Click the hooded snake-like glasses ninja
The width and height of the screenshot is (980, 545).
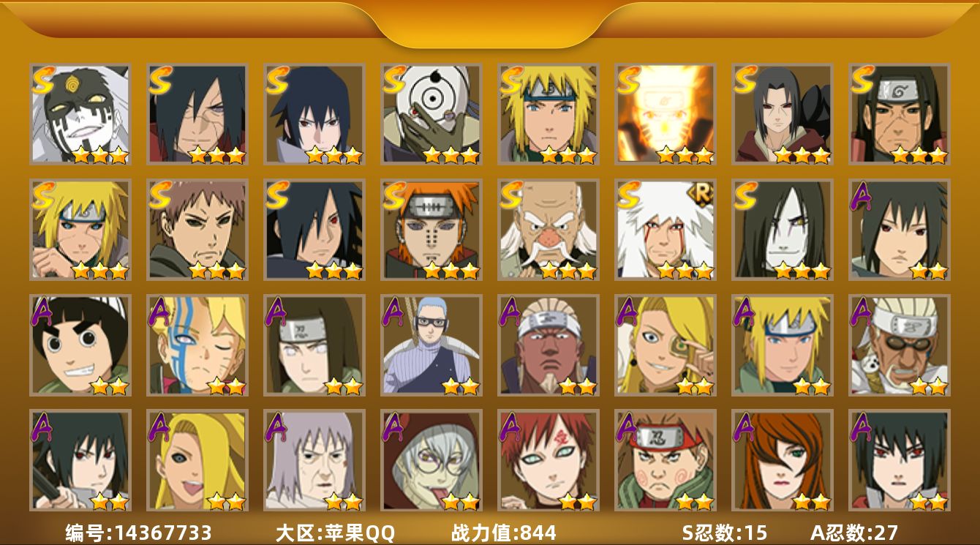click(x=431, y=460)
